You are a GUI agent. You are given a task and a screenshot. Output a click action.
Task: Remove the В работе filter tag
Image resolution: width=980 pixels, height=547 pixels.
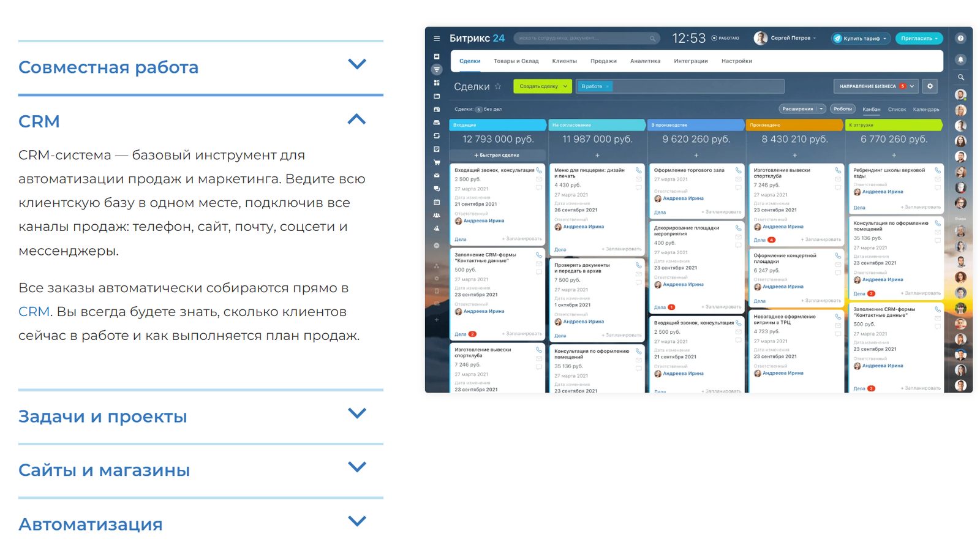(607, 86)
